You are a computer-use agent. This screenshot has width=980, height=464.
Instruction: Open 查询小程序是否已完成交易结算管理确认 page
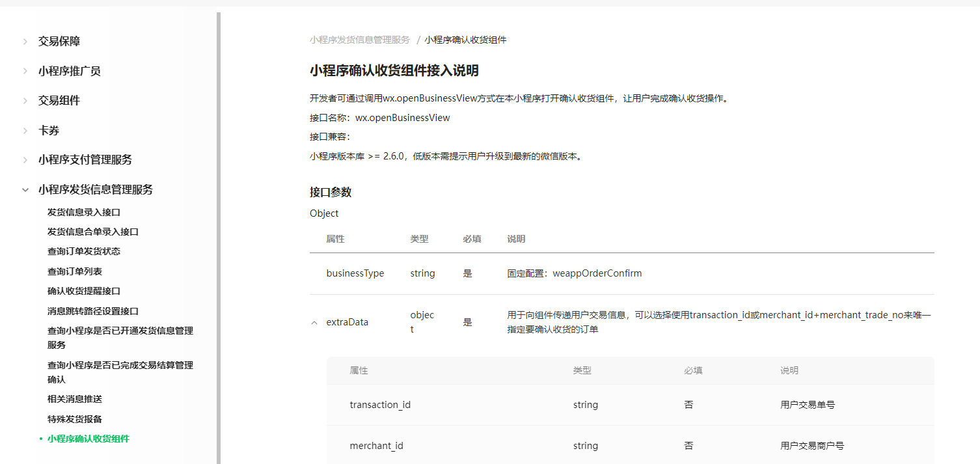click(120, 372)
